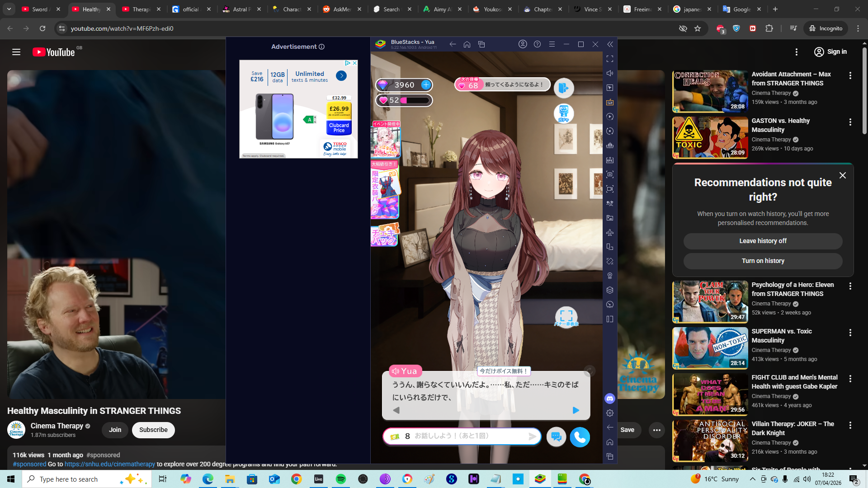
Task: Switch to the Youkoso browser tab
Action: click(x=493, y=9)
